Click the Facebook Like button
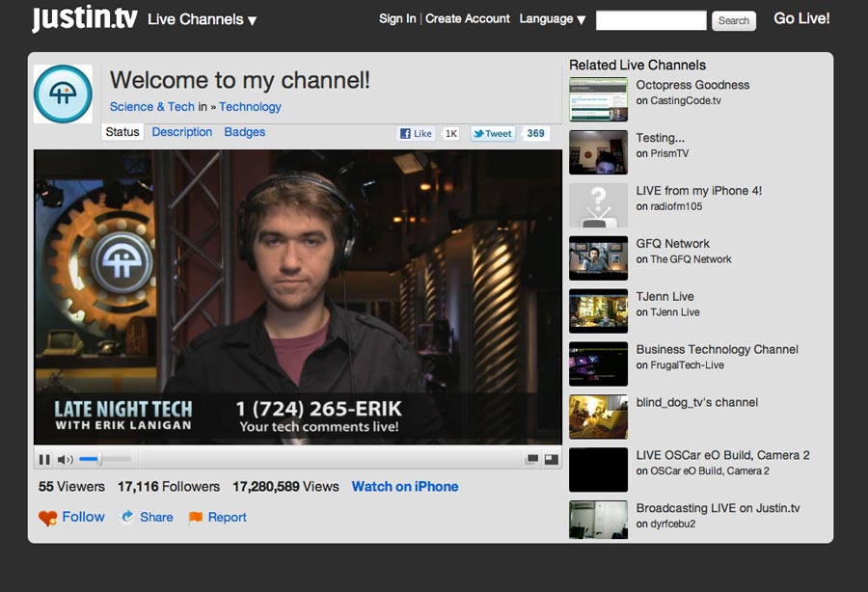868x592 pixels. coord(416,133)
